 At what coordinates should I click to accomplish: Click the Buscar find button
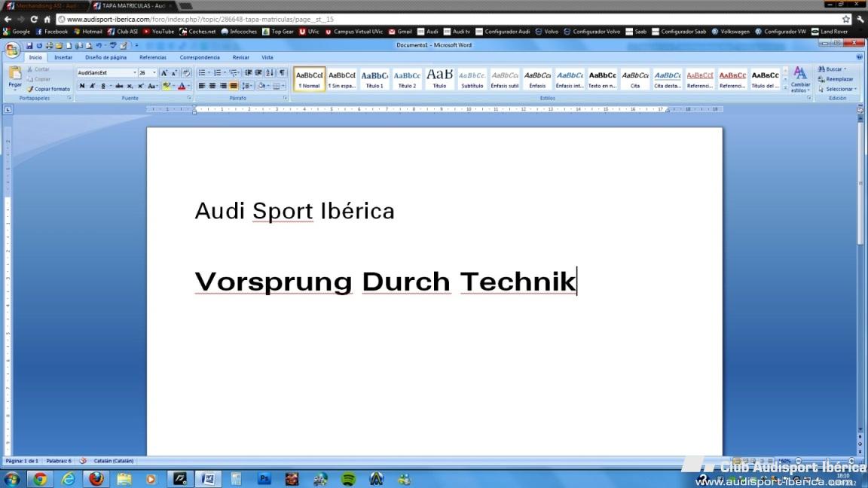point(833,69)
